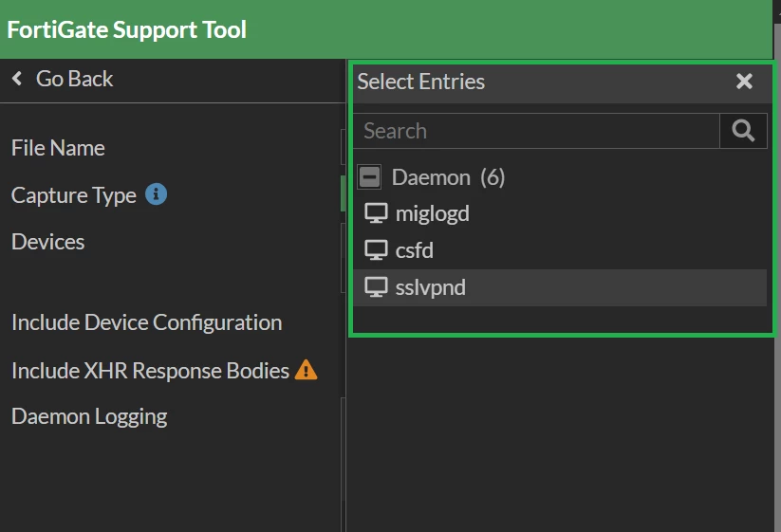
Task: Select the miglogd daemon entry
Action: click(x=560, y=213)
